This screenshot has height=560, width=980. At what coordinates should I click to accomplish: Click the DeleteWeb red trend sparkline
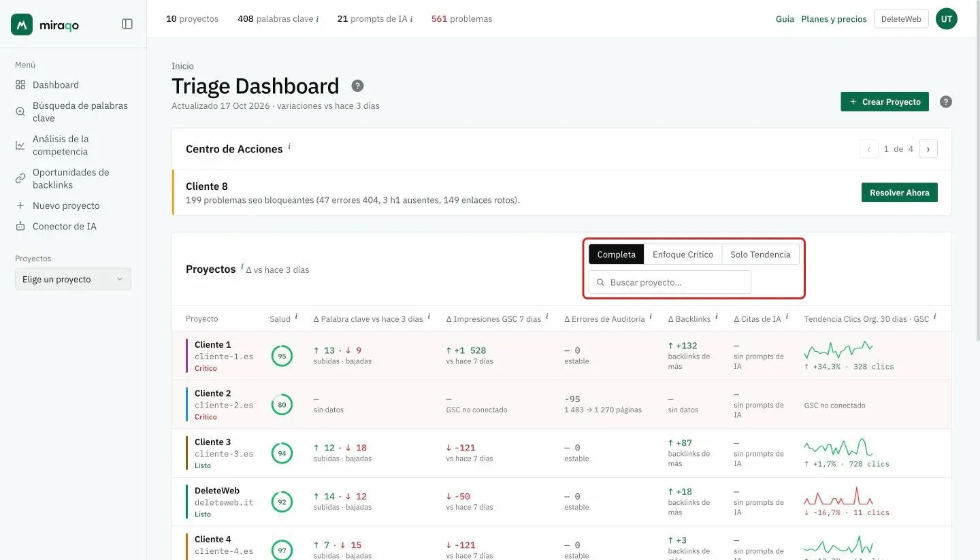click(838, 496)
